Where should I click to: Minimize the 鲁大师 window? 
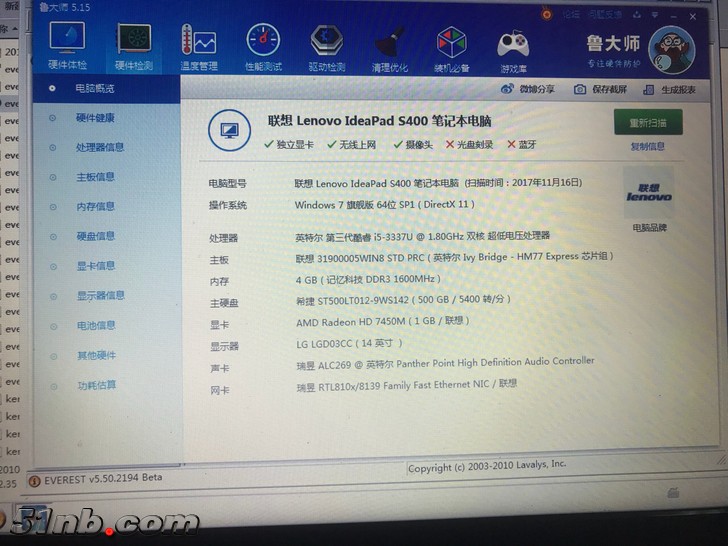point(673,16)
